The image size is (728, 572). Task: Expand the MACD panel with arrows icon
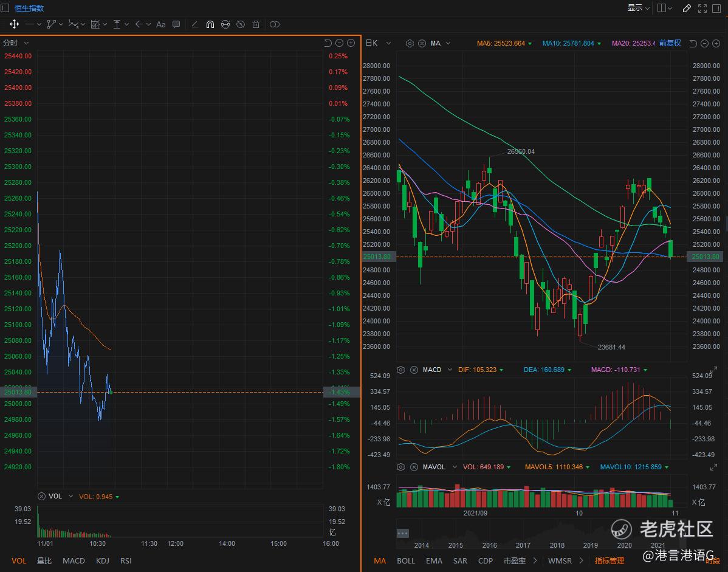pyautogui.click(x=713, y=370)
